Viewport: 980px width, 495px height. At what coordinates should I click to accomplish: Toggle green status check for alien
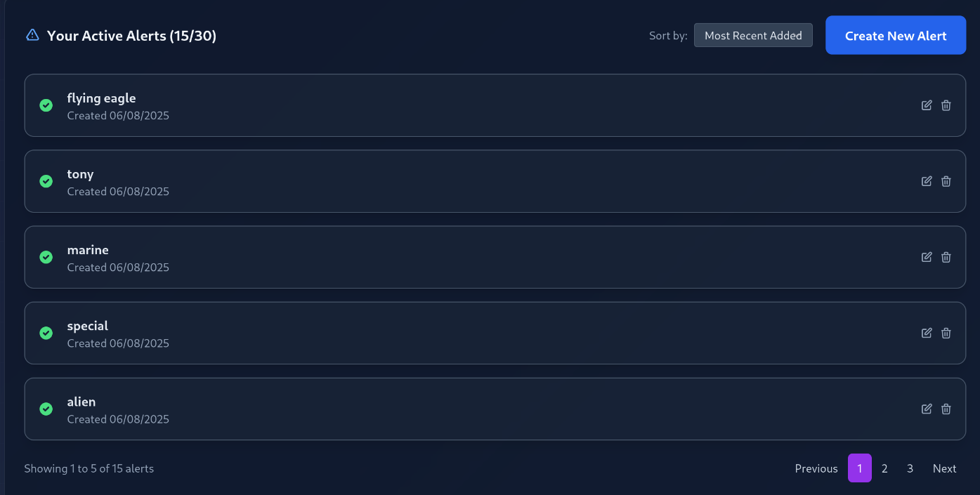pos(46,409)
